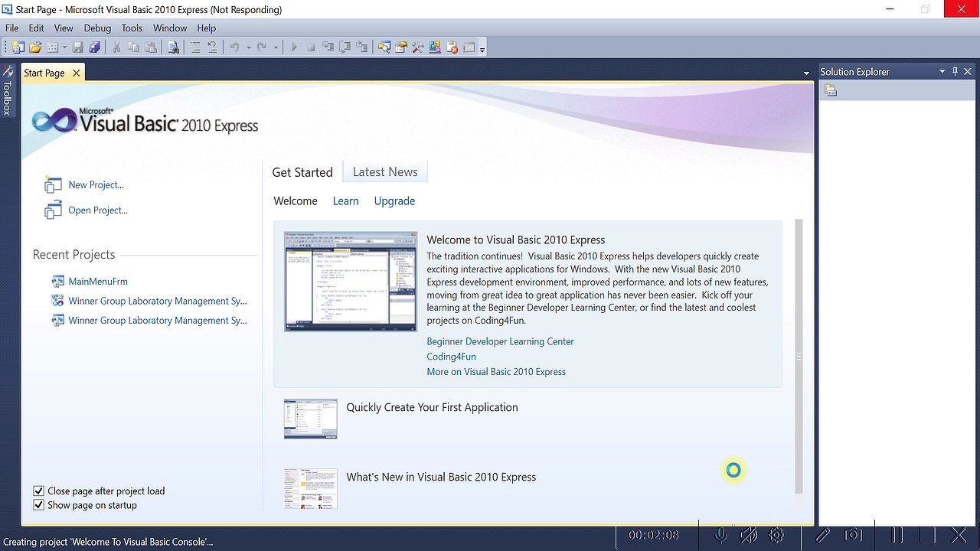Viewport: 980px width, 551px height.
Task: Click Quickly Create Your First Application thumbnail
Action: [310, 419]
